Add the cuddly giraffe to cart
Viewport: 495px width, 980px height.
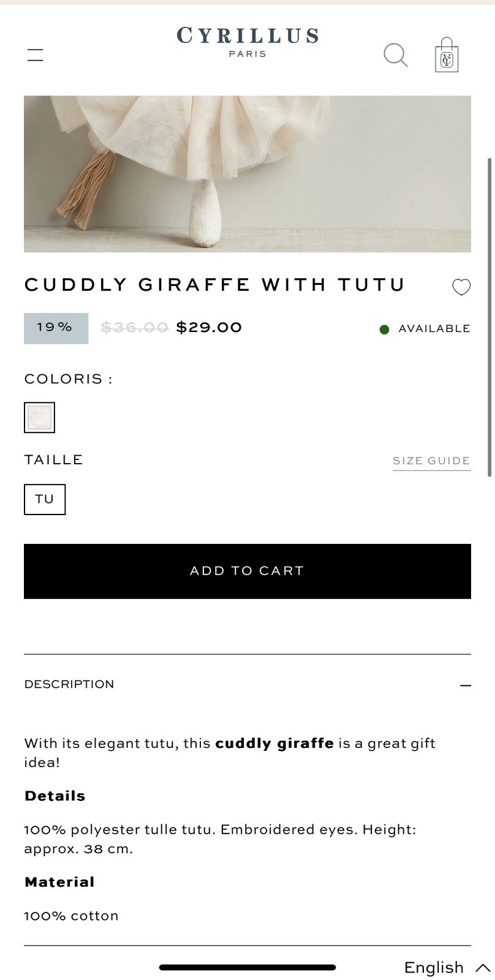pyautogui.click(x=247, y=571)
